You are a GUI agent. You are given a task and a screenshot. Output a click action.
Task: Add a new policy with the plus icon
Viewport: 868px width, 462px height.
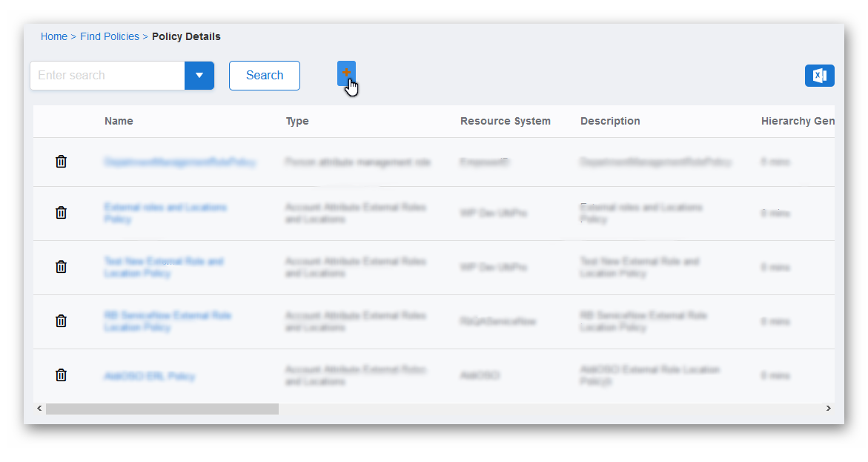346,73
